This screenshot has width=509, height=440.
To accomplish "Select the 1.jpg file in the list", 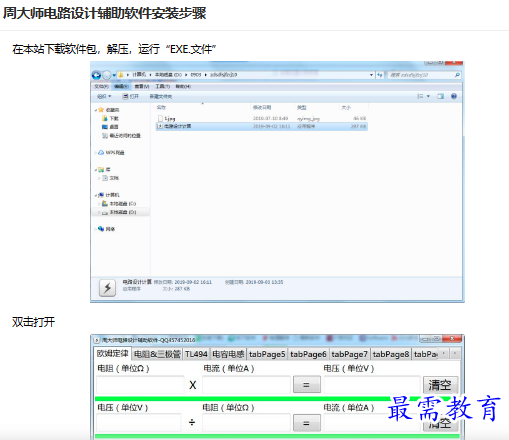I will pos(262,118).
